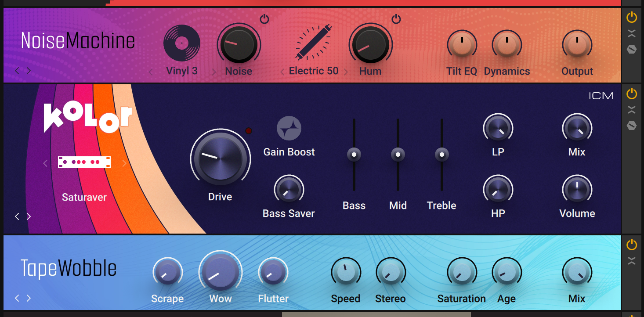644x317 pixels.
Task: Bypass NoiseMachine with its yellow power button
Action: [631, 18]
